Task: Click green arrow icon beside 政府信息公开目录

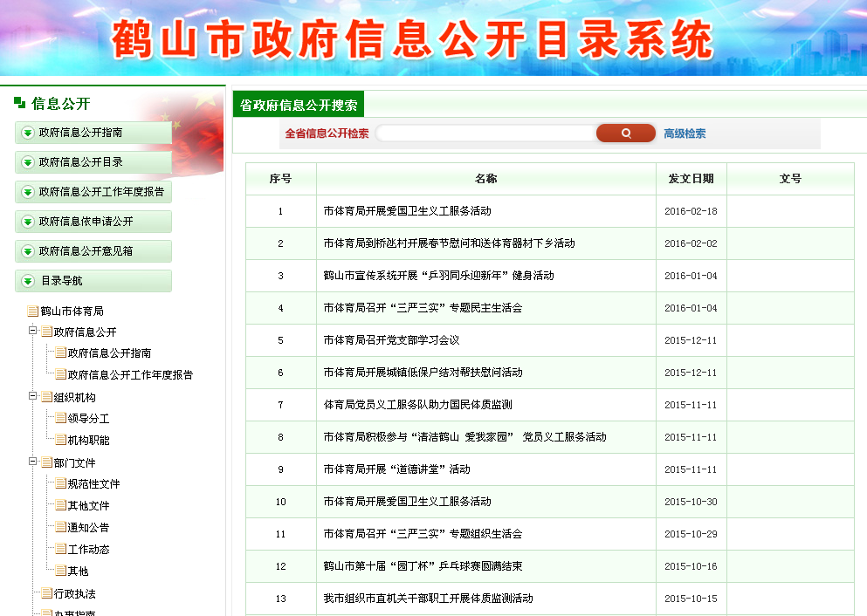Action: [x=28, y=162]
